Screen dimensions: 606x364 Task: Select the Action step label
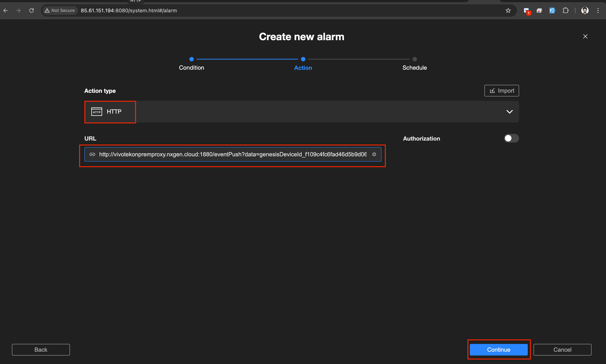[x=303, y=68]
